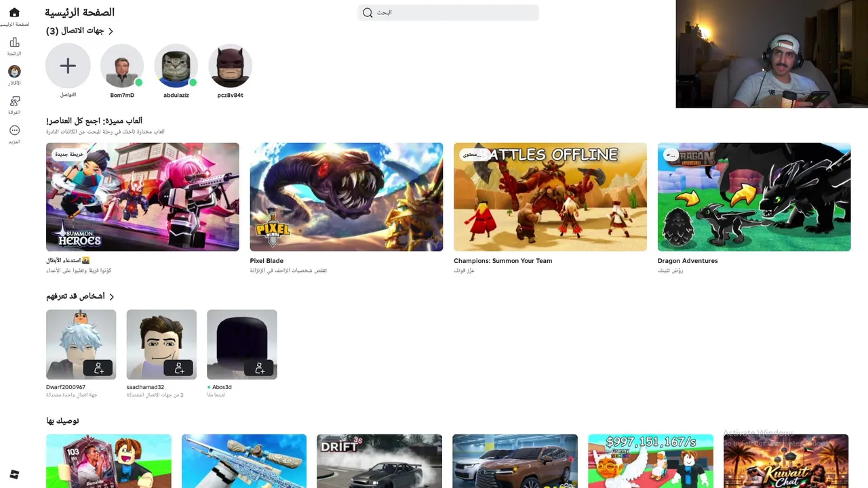
Task: Open the Party sidebar icon
Action: click(14, 101)
